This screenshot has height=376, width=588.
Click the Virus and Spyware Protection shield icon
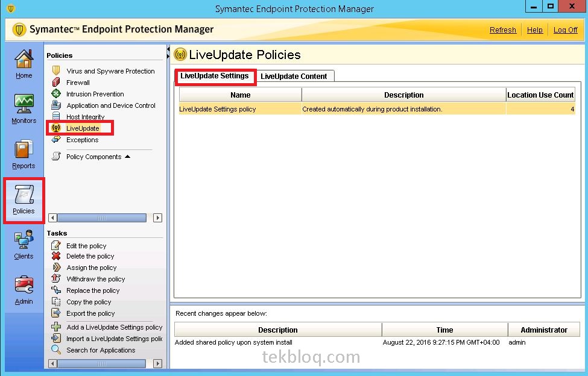(56, 70)
